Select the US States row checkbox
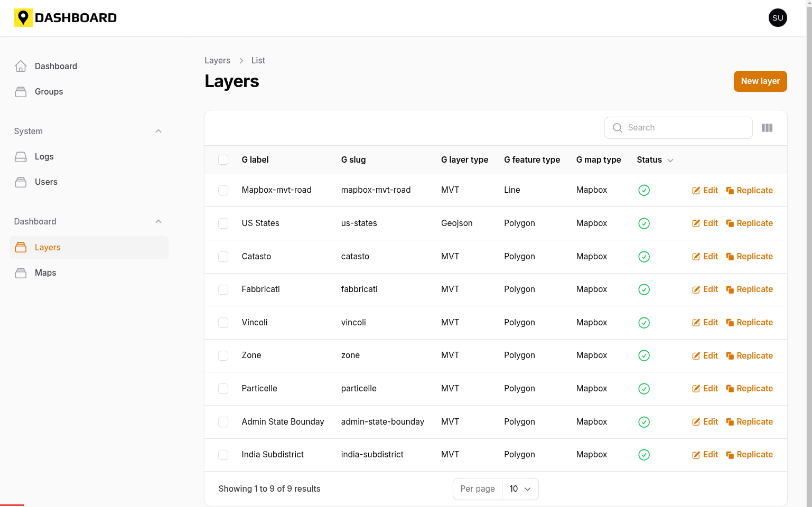The height and width of the screenshot is (507, 812). point(223,223)
